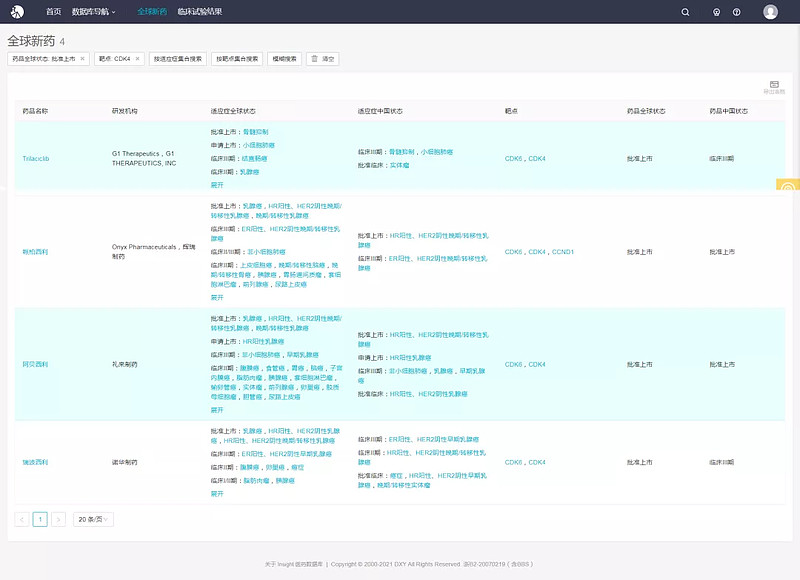Screen dimensions: 800x580
Task: Click the orange floating widget on the right edge
Action: coord(788,186)
